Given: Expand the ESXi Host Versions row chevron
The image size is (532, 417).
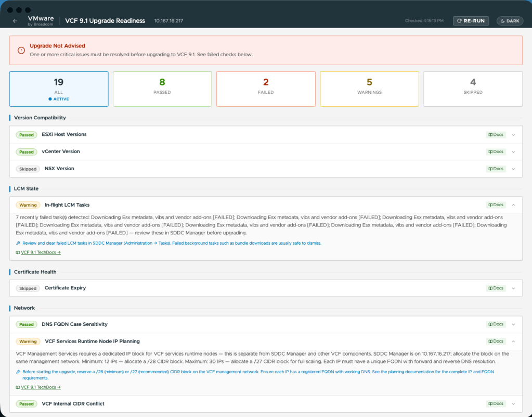Looking at the screenshot, I should [x=513, y=135].
